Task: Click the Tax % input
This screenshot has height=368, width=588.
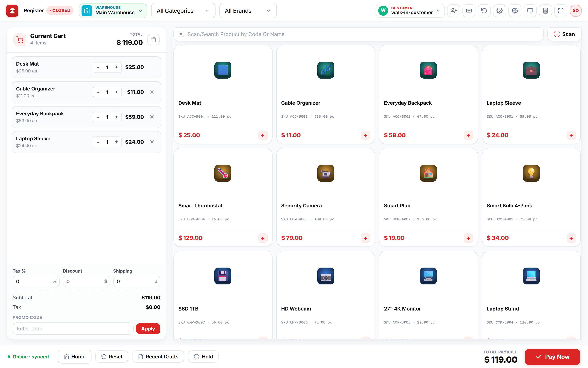Action: tap(36, 281)
